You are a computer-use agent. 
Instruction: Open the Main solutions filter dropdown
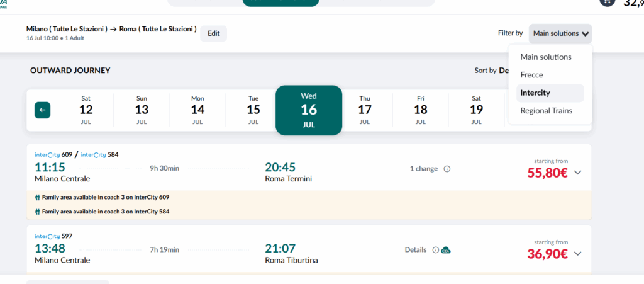coord(560,34)
